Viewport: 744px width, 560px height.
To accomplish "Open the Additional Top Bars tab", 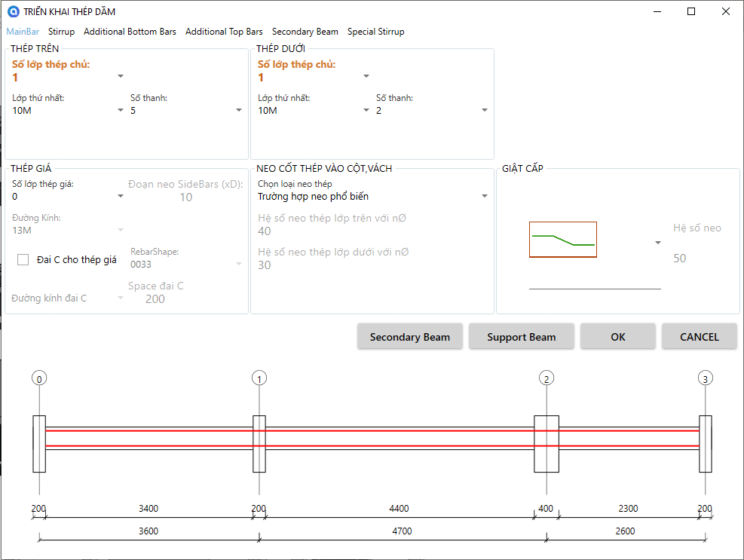I will tap(224, 32).
